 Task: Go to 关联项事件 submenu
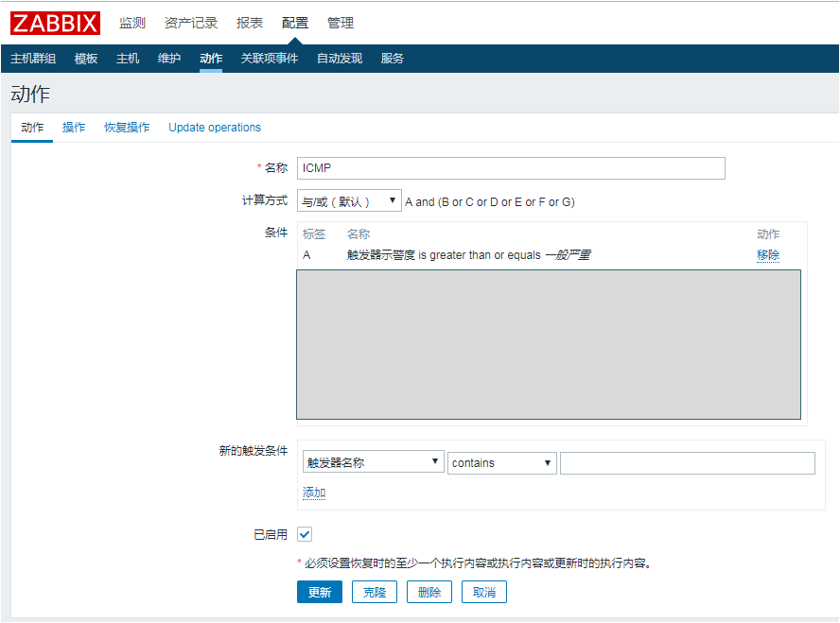pyautogui.click(x=270, y=59)
